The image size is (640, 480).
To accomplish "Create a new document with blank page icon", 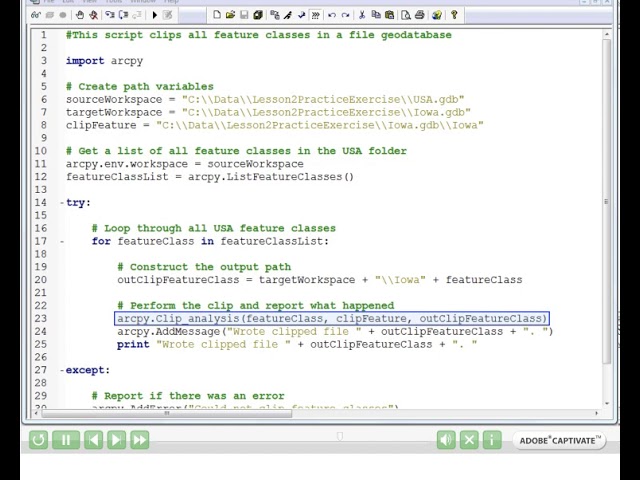I will click(217, 15).
